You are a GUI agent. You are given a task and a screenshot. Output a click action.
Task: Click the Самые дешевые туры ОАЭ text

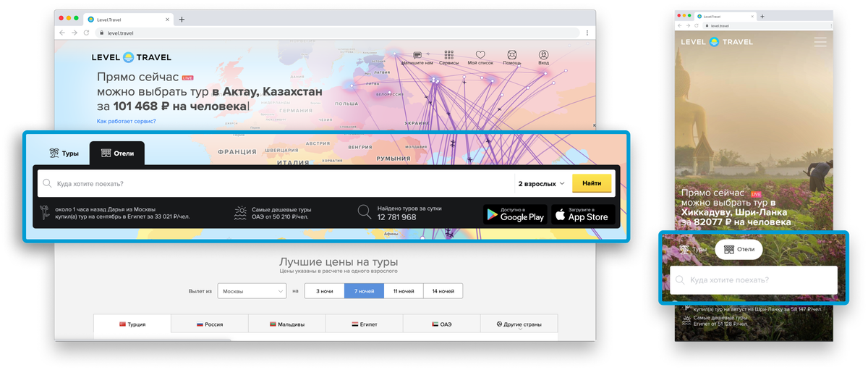pos(281,213)
